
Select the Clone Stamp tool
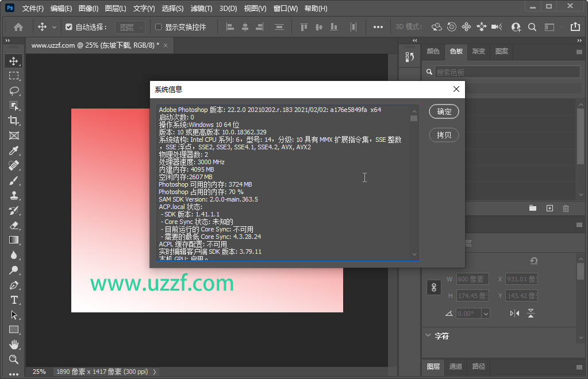click(13, 195)
